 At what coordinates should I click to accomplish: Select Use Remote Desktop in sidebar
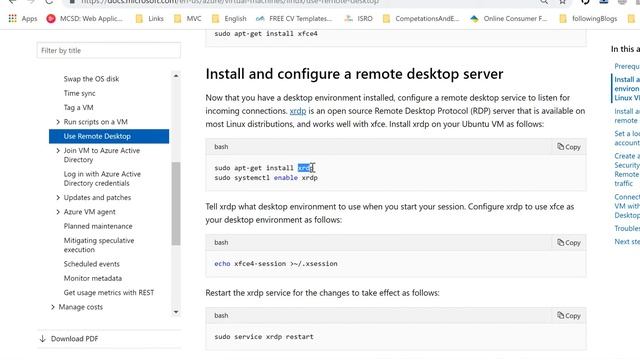(109, 136)
